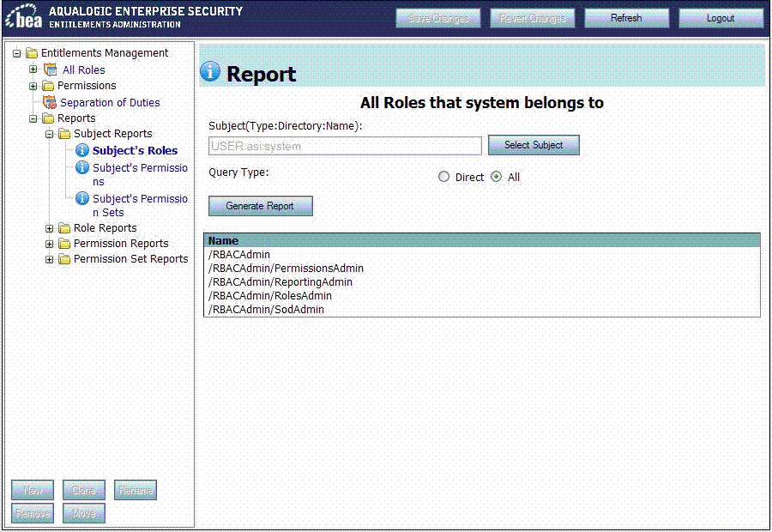772x532 pixels.
Task: Expand the Permission Set Reports node
Action: pos(49,260)
